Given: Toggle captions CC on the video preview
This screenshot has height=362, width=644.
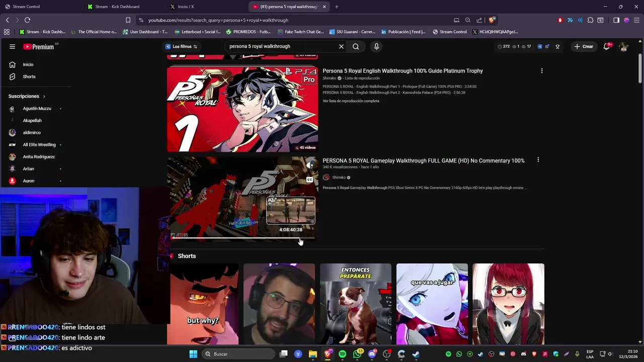Looking at the screenshot, I should (310, 179).
